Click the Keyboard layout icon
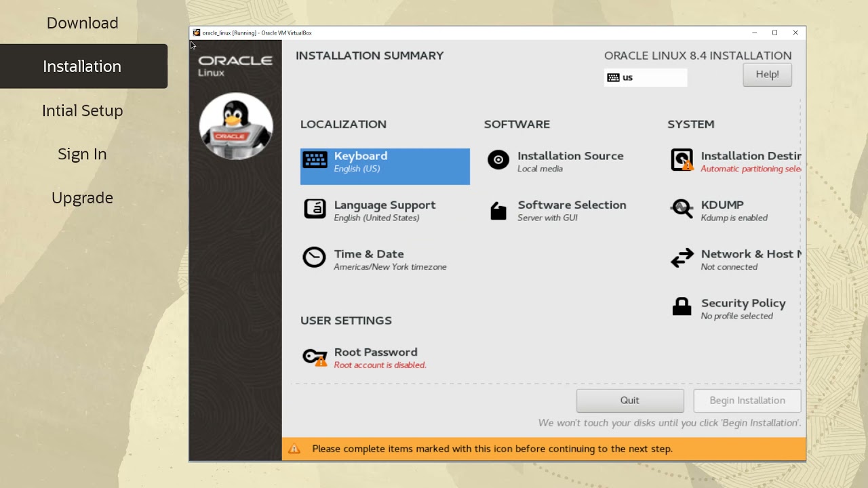This screenshot has width=868, height=488. [x=315, y=160]
